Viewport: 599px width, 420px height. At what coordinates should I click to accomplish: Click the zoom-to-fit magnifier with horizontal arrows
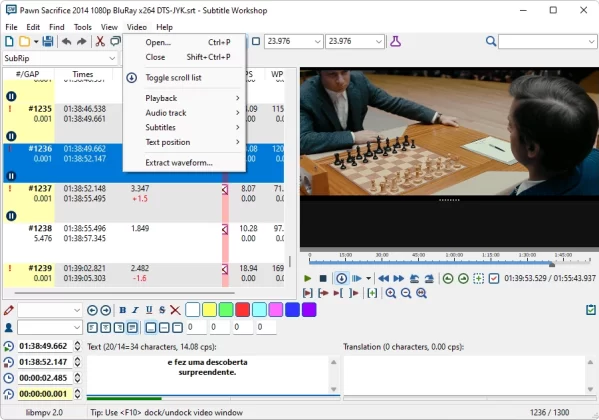[x=421, y=293]
